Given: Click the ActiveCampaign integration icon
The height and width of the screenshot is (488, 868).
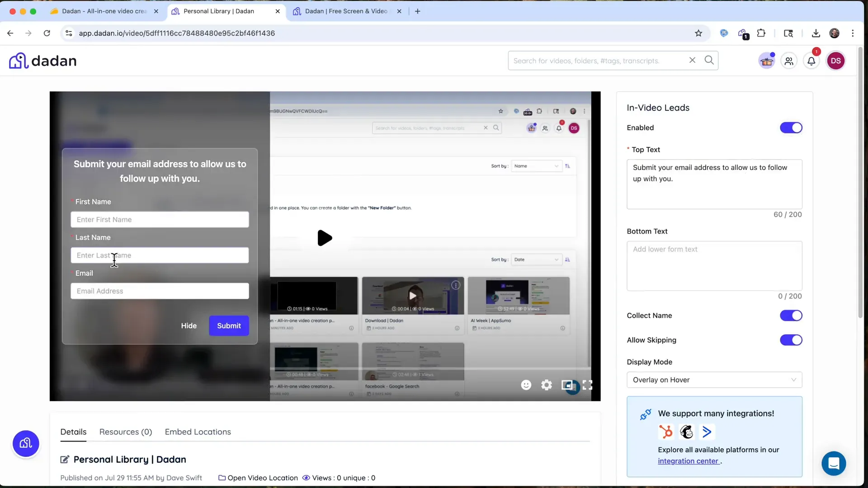Looking at the screenshot, I should pos(707,432).
